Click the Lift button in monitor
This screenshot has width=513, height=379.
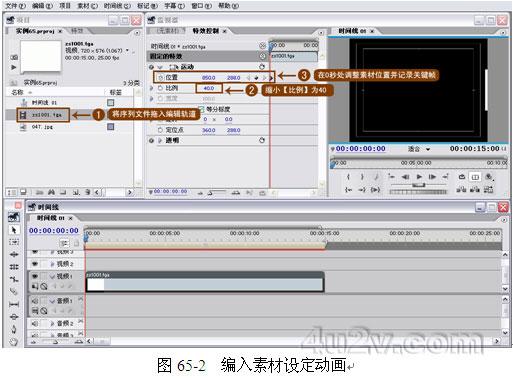(x=461, y=190)
